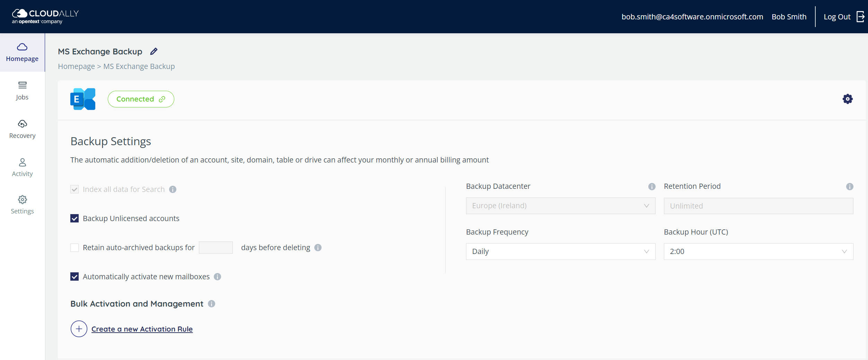Viewport: 868px width, 360px height.
Task: Click the Log Out exit arrow icon
Action: 860,17
